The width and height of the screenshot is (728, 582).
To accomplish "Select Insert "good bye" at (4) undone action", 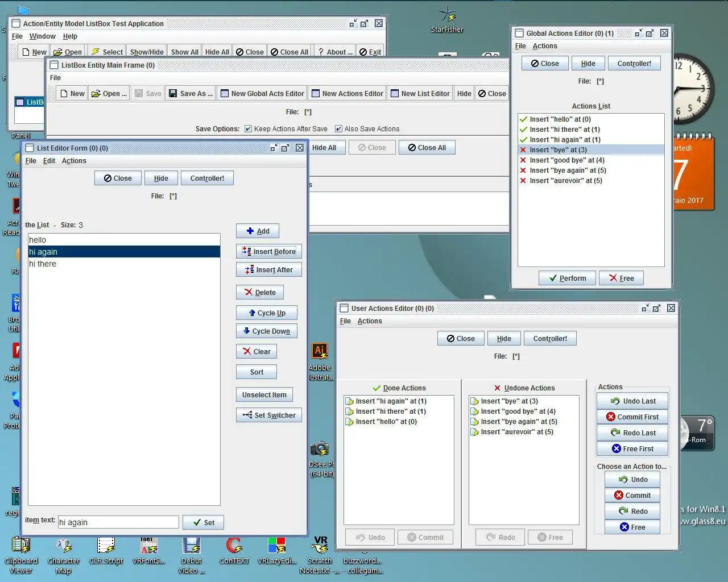I will tap(518, 411).
